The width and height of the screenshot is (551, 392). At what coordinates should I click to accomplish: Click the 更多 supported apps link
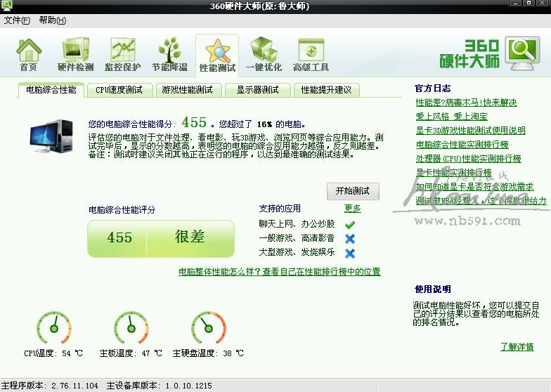point(352,209)
